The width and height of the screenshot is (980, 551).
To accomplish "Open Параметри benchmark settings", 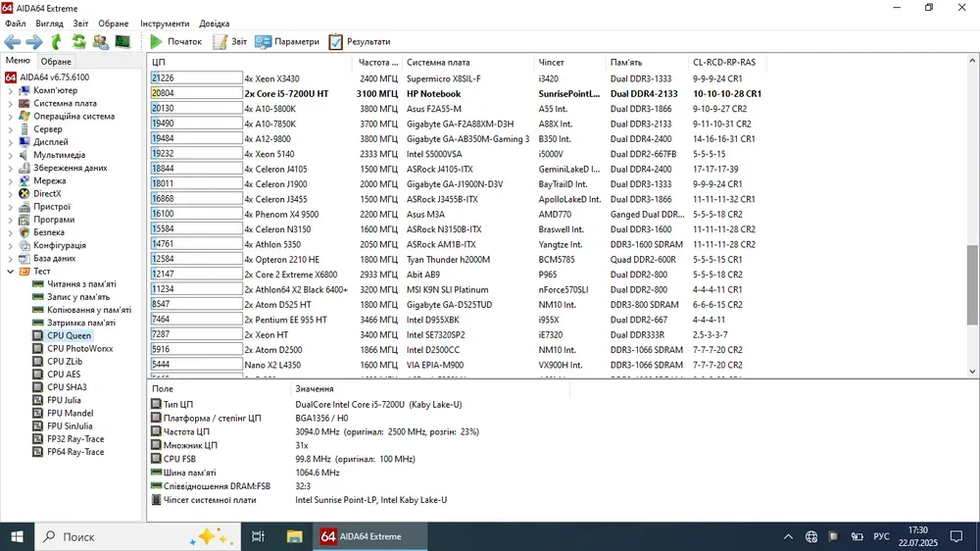I will coord(287,42).
